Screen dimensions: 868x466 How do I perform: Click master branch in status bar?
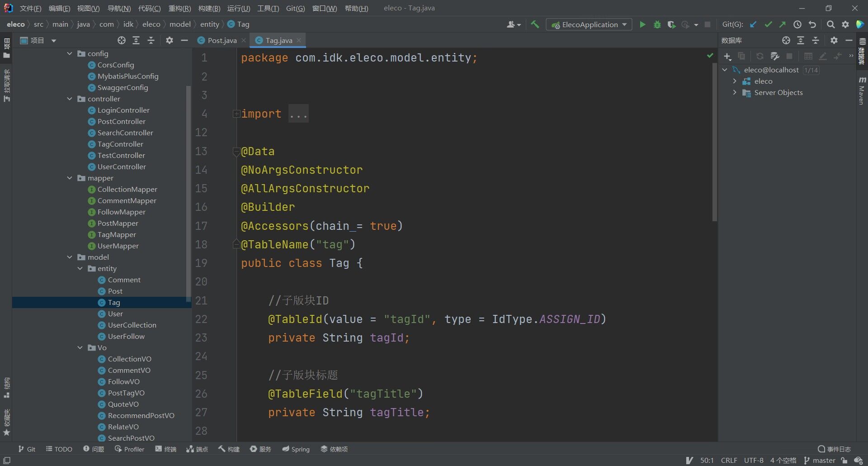point(819,460)
